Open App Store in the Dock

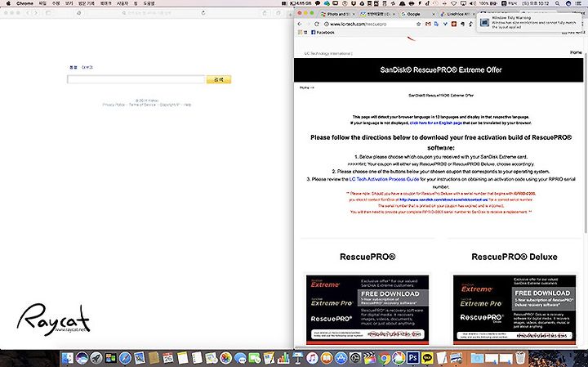pyautogui.click(x=341, y=358)
